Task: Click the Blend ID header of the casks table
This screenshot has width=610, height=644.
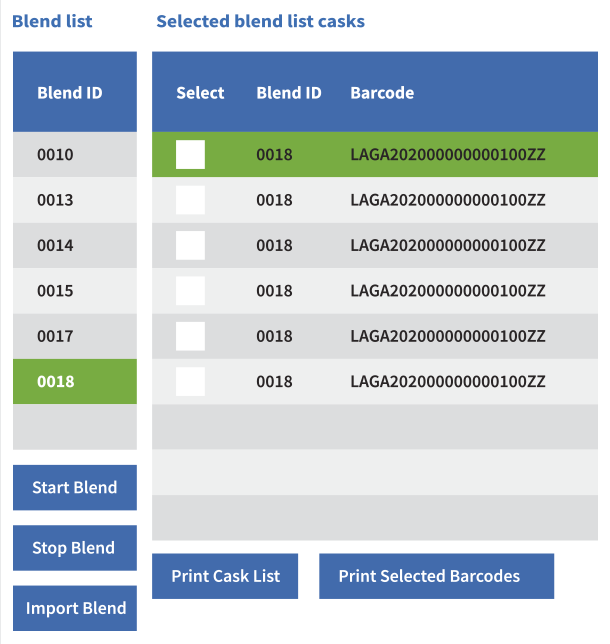Action: [289, 93]
